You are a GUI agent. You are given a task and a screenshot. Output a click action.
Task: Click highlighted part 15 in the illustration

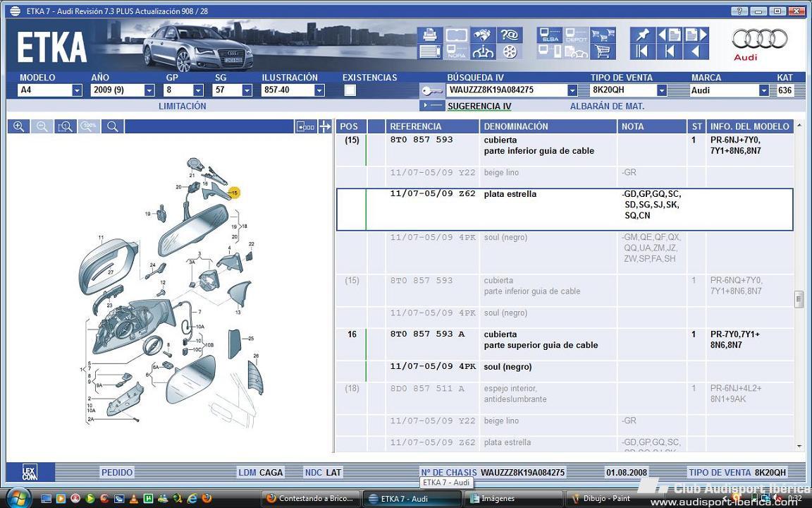pos(234,193)
